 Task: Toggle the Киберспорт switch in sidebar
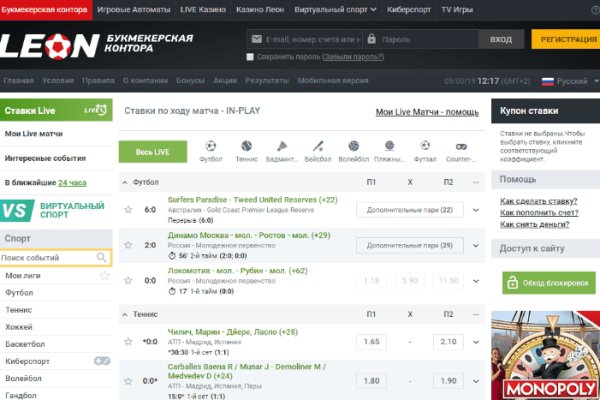(x=101, y=361)
